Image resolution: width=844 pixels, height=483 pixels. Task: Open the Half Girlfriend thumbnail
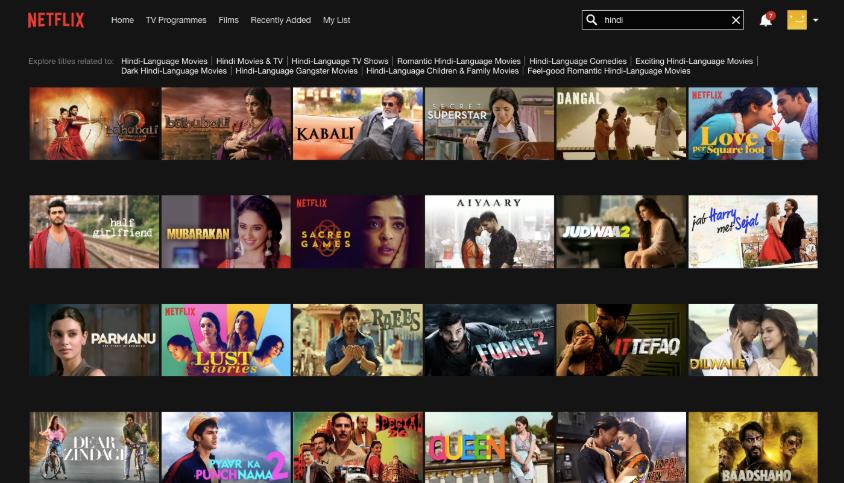[94, 232]
